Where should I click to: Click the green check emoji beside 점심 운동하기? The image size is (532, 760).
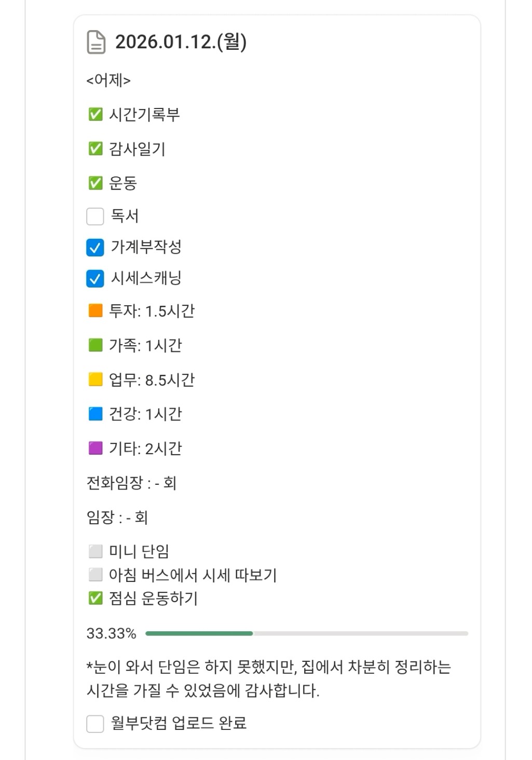coord(96,599)
